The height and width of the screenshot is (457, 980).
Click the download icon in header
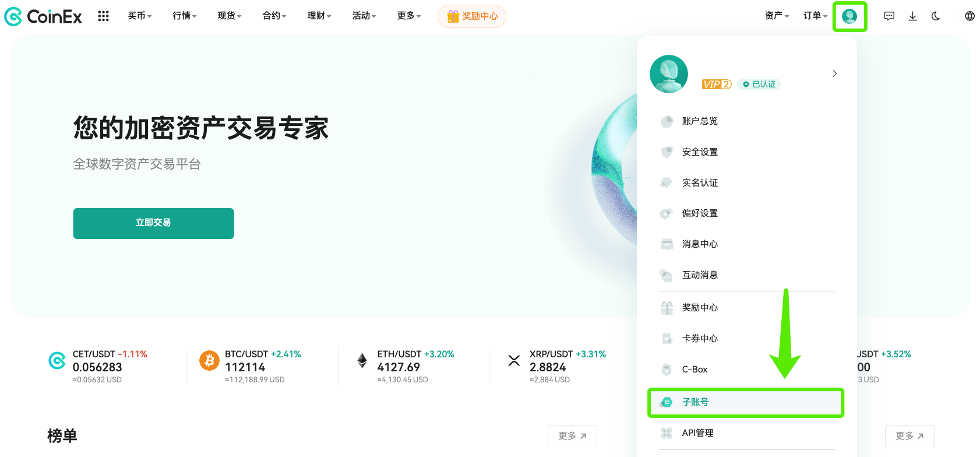[x=912, y=16]
